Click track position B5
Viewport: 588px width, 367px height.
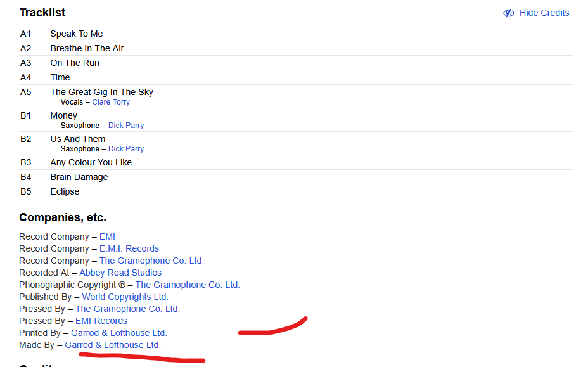coord(25,192)
